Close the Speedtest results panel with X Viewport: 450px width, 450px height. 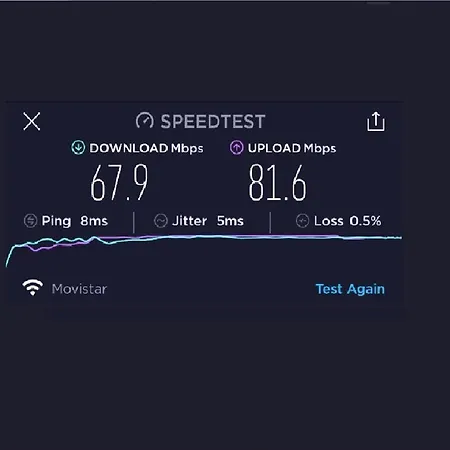pos(32,121)
